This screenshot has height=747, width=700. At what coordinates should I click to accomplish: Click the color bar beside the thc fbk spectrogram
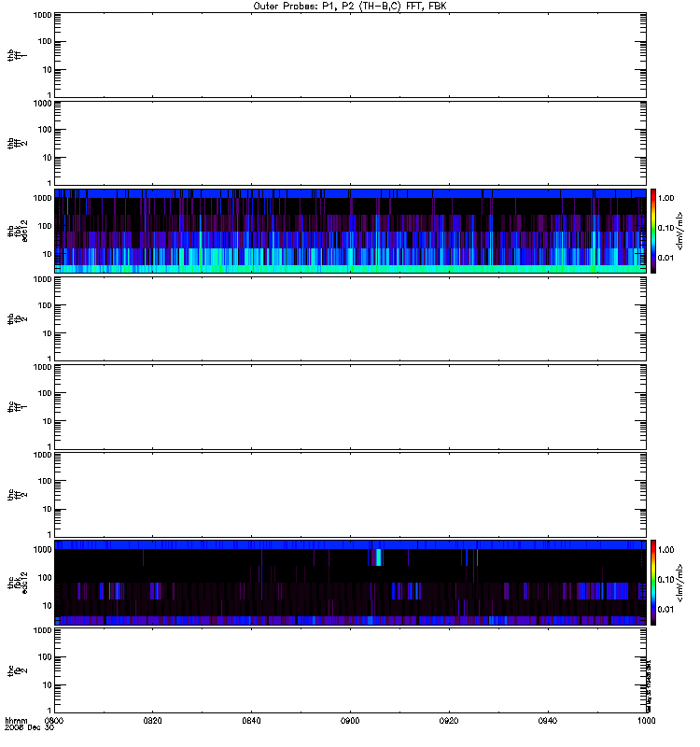[653, 583]
